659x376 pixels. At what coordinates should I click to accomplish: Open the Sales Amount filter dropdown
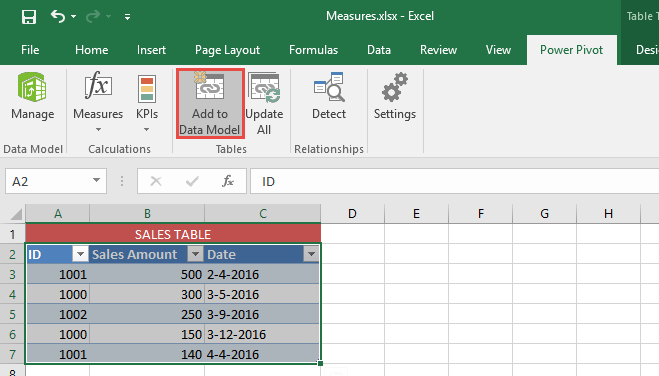pyautogui.click(x=195, y=254)
